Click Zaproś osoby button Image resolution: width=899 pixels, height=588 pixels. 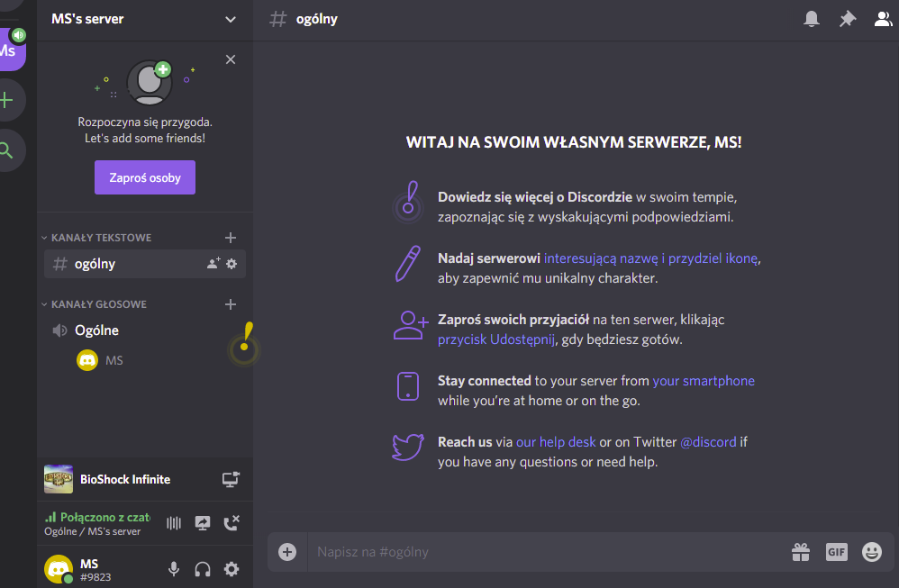pyautogui.click(x=145, y=177)
